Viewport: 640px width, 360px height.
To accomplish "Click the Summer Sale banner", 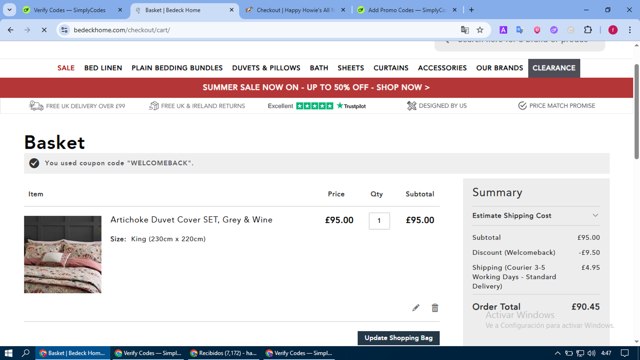I will point(316,87).
